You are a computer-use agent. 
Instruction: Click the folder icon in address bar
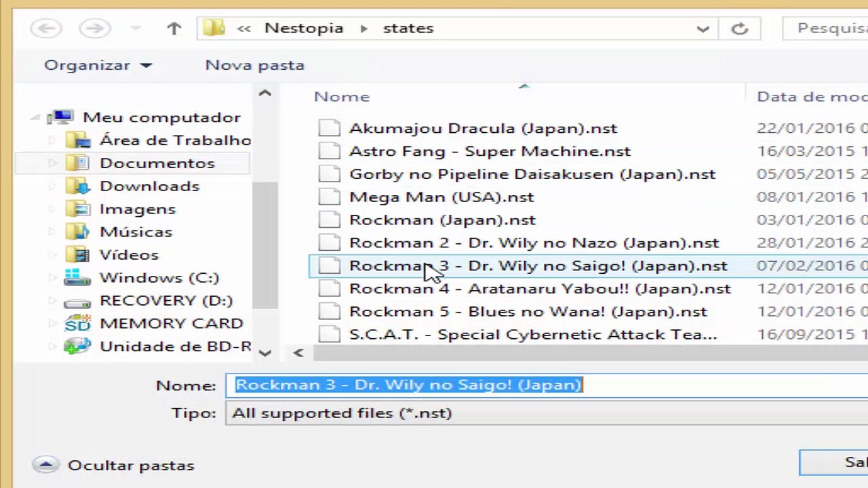point(214,28)
